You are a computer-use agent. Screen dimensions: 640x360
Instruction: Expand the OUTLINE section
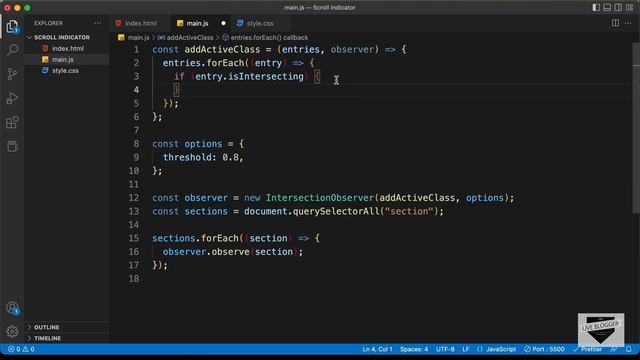47,327
